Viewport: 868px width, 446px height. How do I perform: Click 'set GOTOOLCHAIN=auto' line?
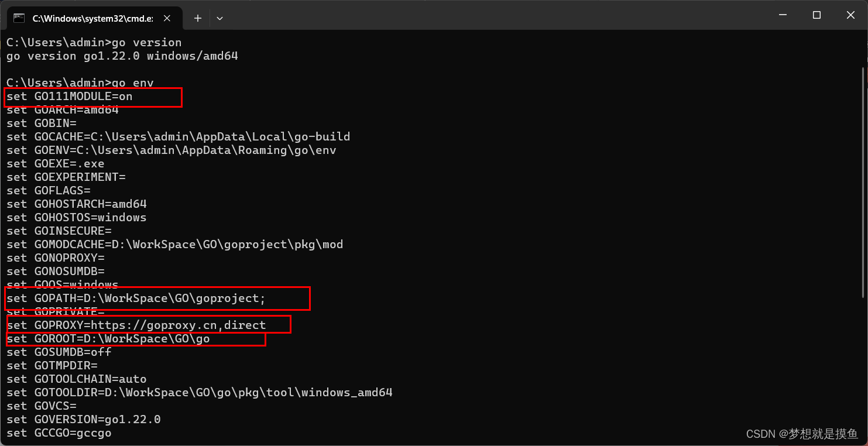coord(77,379)
